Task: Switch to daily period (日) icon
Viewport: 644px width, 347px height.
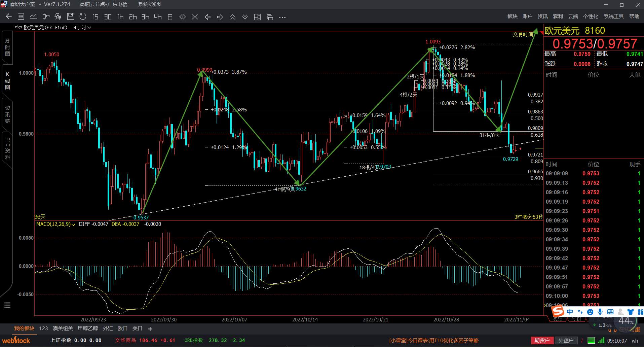Action: [170, 16]
